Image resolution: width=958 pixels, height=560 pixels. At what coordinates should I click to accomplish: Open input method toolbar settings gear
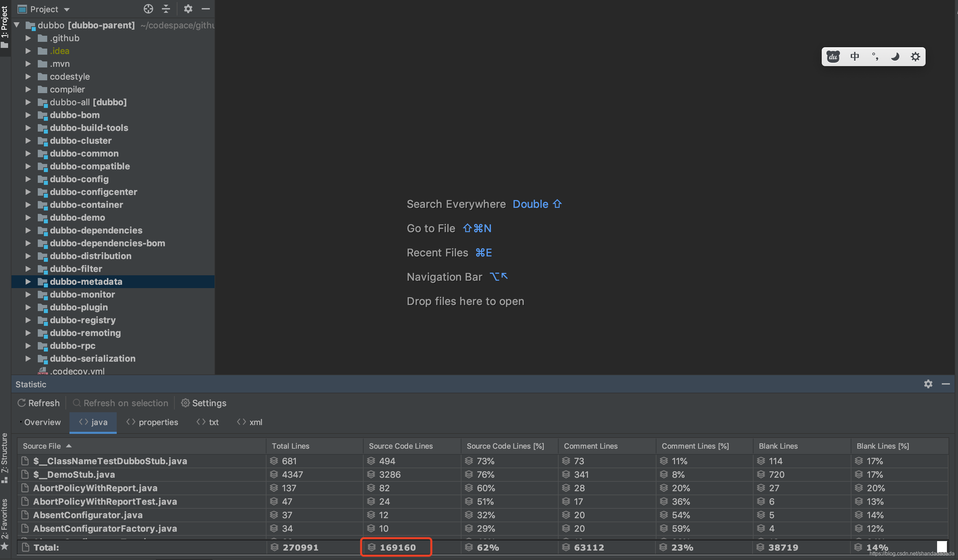coord(915,57)
